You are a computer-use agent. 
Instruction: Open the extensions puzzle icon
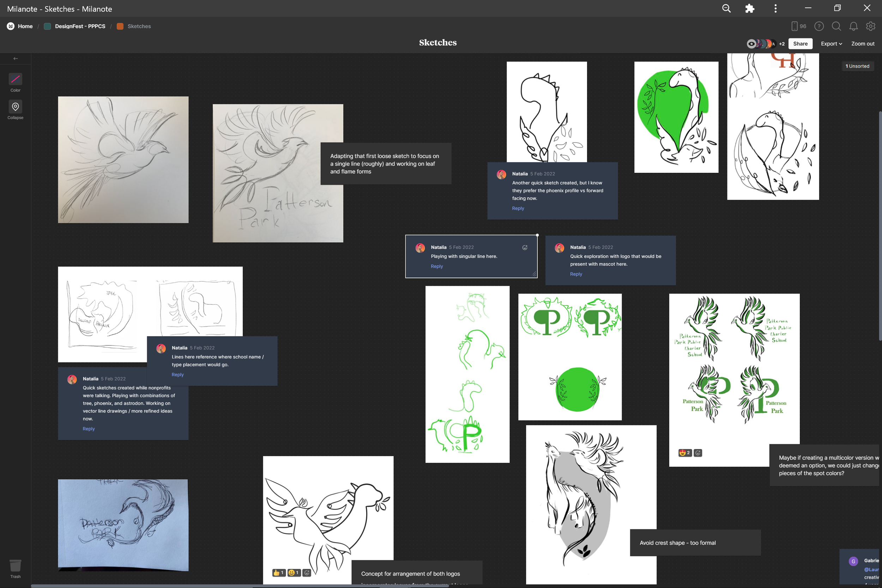(749, 8)
